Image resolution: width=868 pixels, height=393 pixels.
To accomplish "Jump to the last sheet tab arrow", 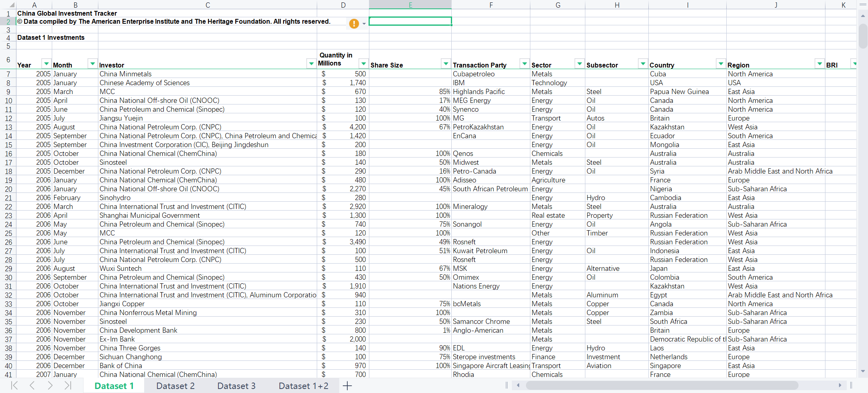I will click(x=68, y=386).
